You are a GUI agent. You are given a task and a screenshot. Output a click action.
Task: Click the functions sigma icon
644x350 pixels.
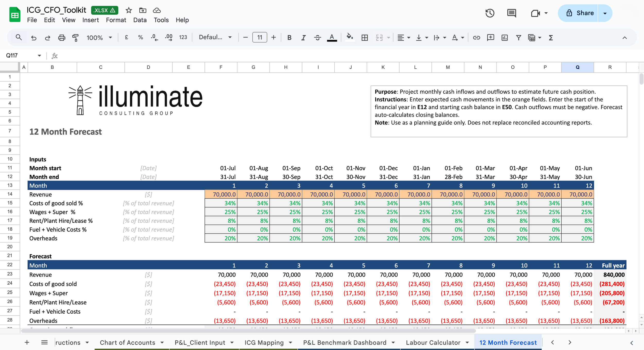click(x=551, y=38)
